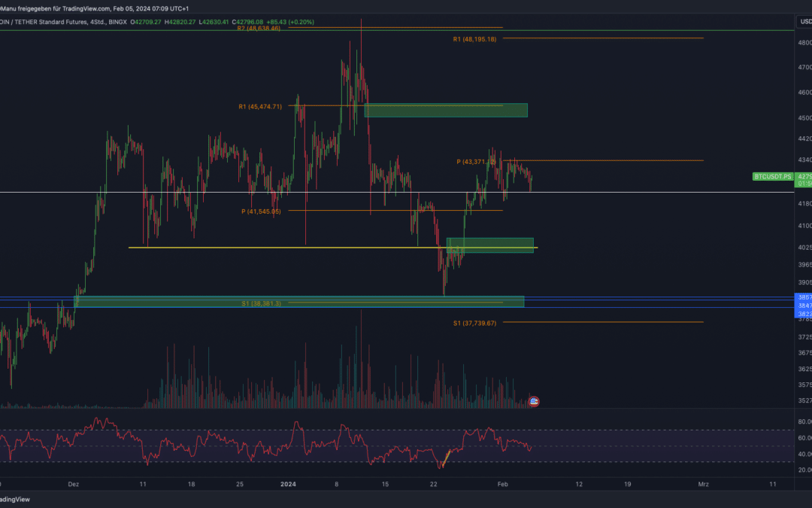Click the 18 label on the time axis
The width and height of the screenshot is (812, 508).
tap(191, 484)
